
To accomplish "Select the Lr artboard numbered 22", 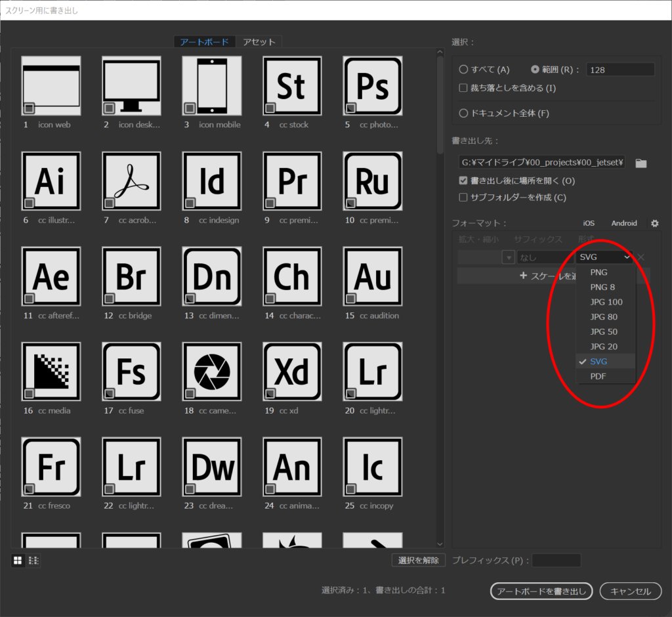I will tap(131, 467).
